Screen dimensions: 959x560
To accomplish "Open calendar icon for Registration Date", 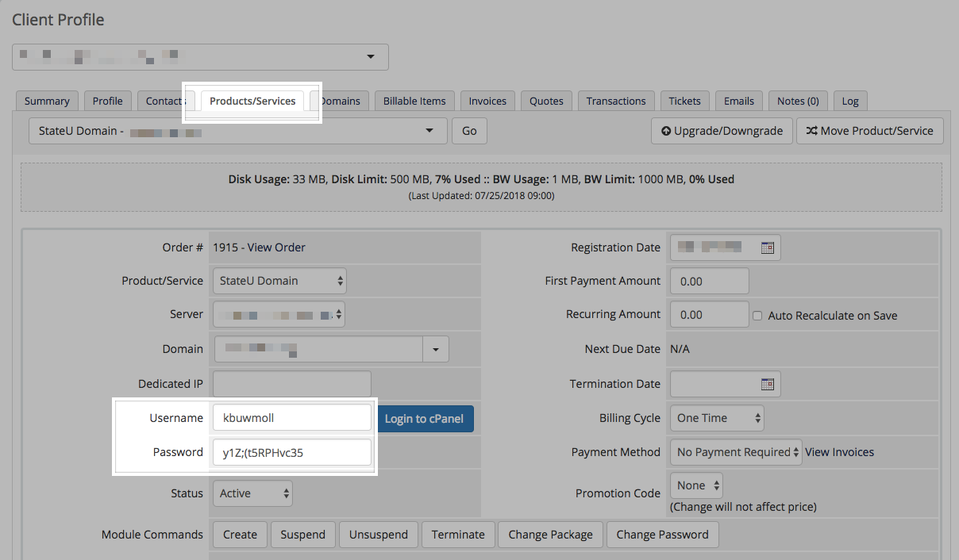I will (x=767, y=247).
